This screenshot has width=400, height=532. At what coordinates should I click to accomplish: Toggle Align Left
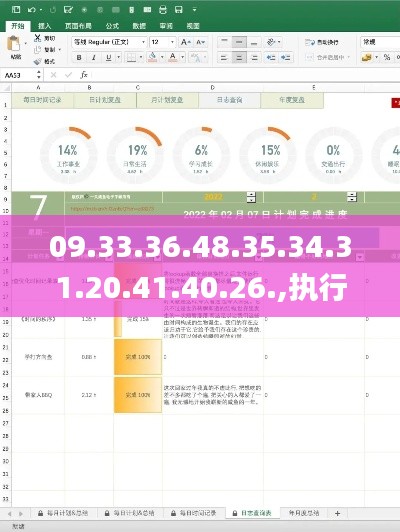tap(224, 58)
